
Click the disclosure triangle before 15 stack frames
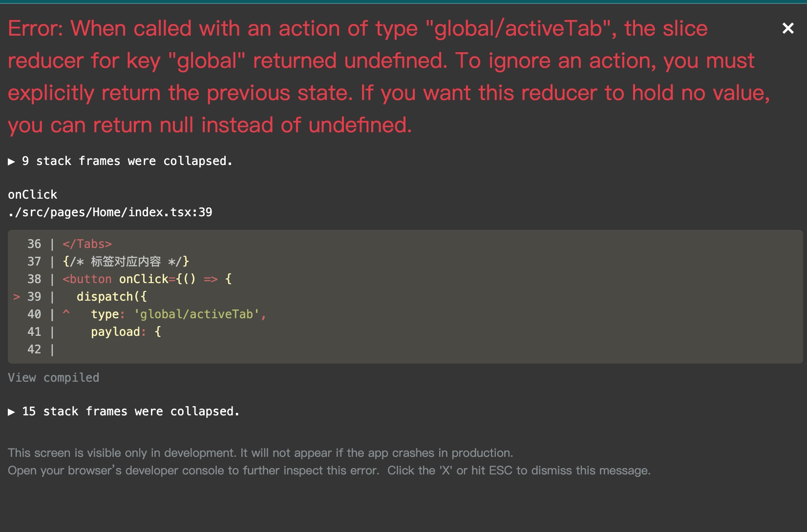[x=12, y=411]
